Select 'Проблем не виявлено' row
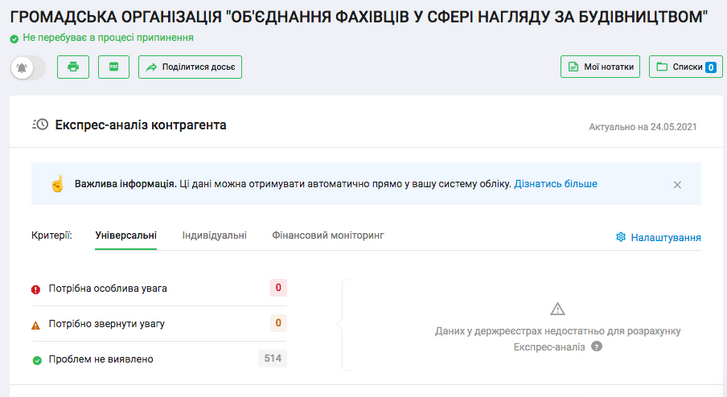The height and width of the screenshot is (397, 727). click(x=159, y=359)
